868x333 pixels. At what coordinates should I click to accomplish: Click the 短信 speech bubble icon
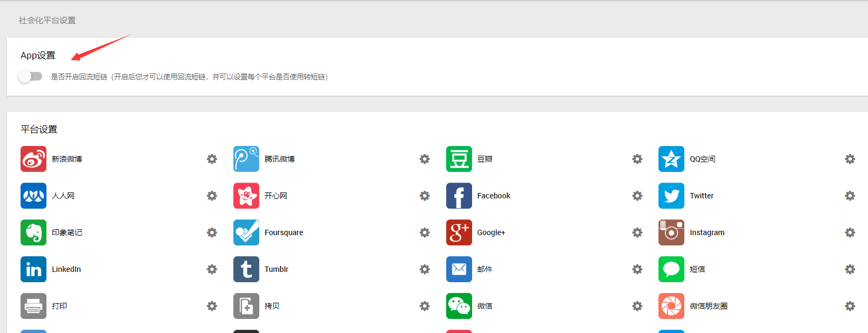[x=671, y=269]
